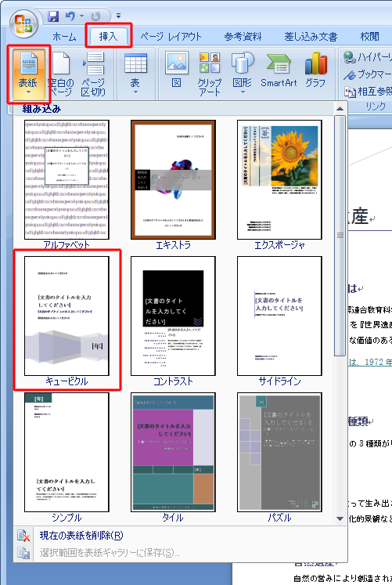Click the Office button orb

pos(23,23)
